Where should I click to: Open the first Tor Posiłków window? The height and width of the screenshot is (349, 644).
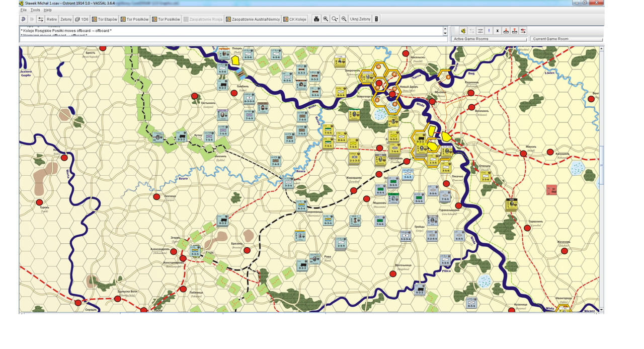tap(134, 19)
